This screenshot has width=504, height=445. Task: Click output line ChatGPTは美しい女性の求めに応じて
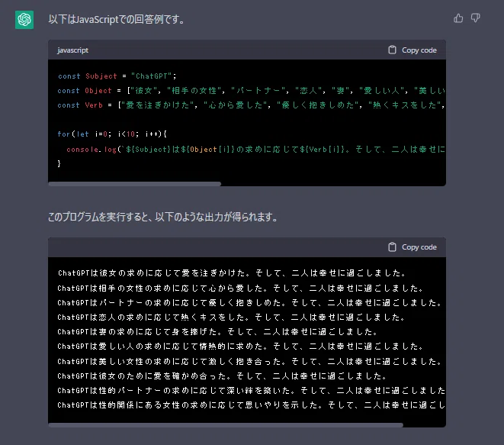(250, 361)
